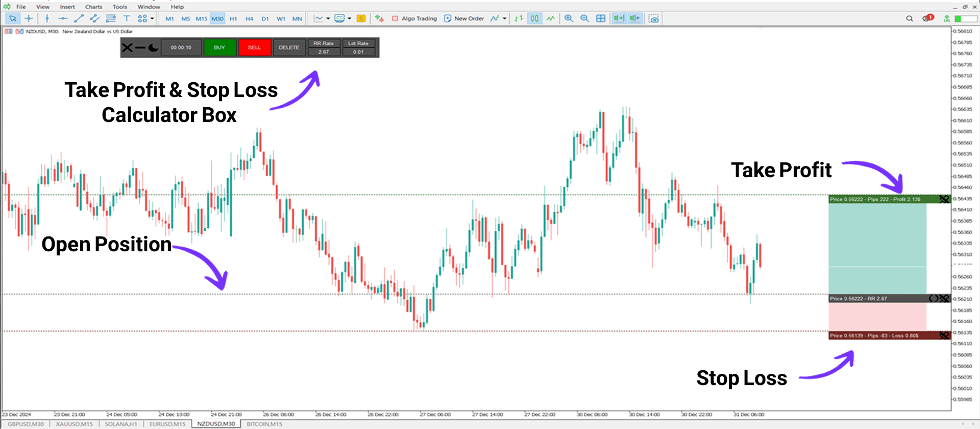Select the text label tool
Screen dimensions: 980x429
click(x=127, y=18)
